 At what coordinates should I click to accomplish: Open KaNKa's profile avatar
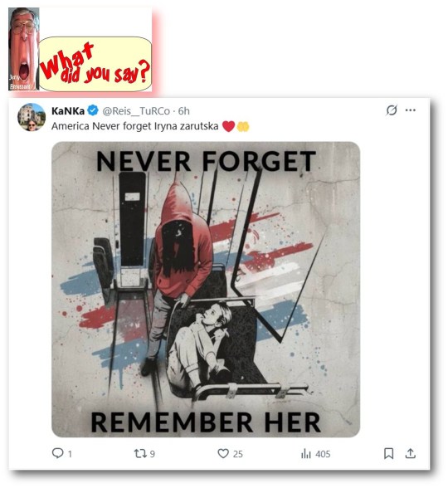pyautogui.click(x=32, y=117)
